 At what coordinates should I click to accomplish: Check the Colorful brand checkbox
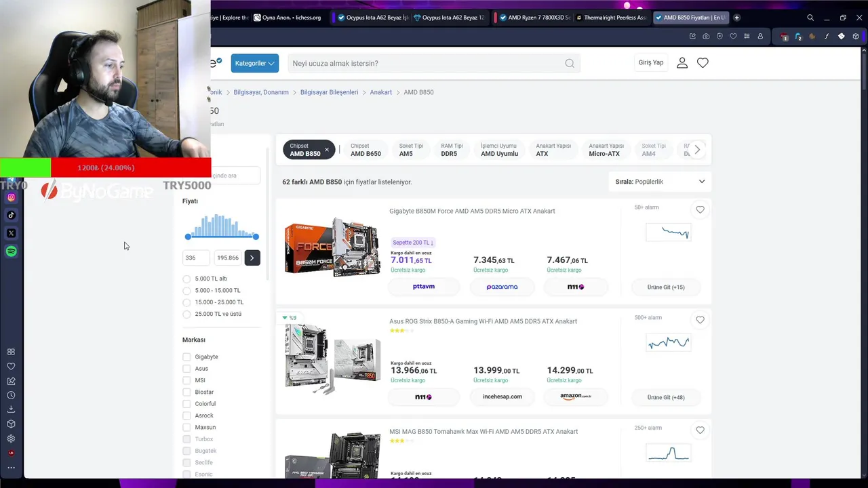(x=186, y=404)
